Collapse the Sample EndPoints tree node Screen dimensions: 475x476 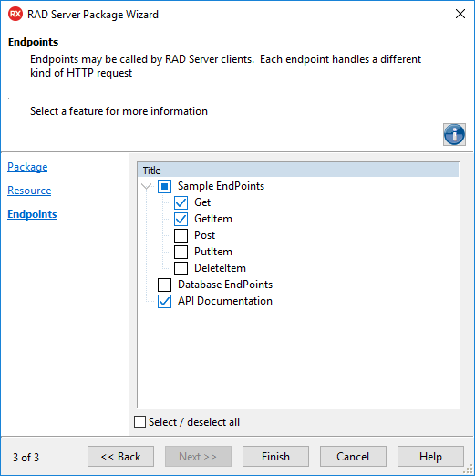click(x=147, y=186)
